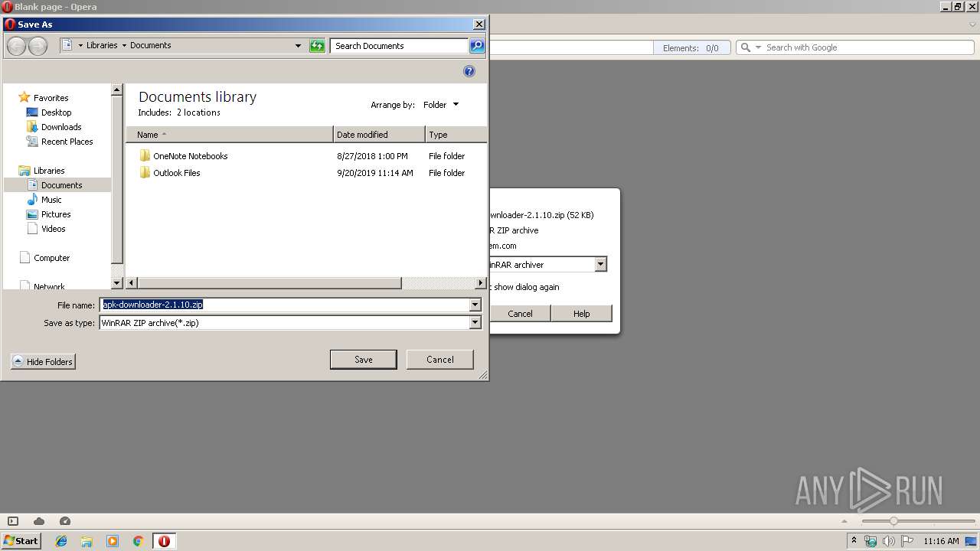Open Recent Places in navigation pane
Viewport: 980px width, 551px height.
pyautogui.click(x=67, y=142)
